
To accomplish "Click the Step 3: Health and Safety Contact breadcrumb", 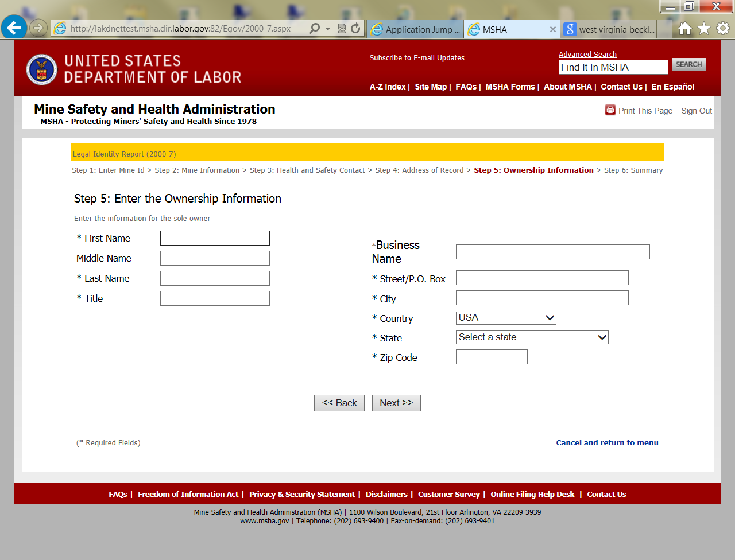I will (307, 170).
